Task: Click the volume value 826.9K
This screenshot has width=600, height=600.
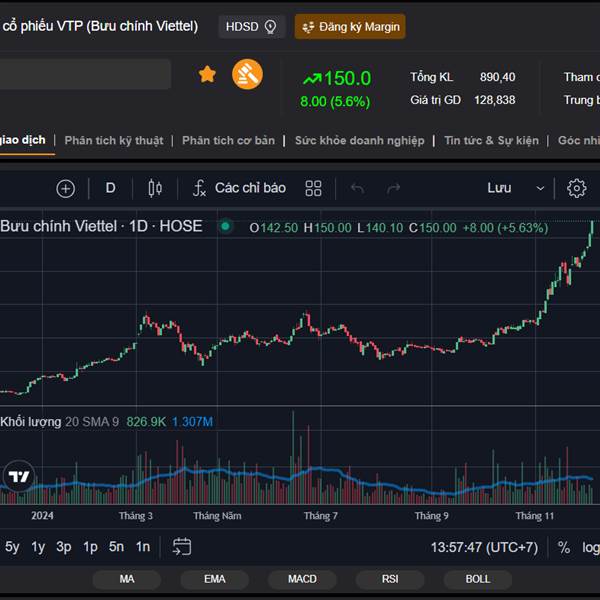Action: pyautogui.click(x=146, y=422)
